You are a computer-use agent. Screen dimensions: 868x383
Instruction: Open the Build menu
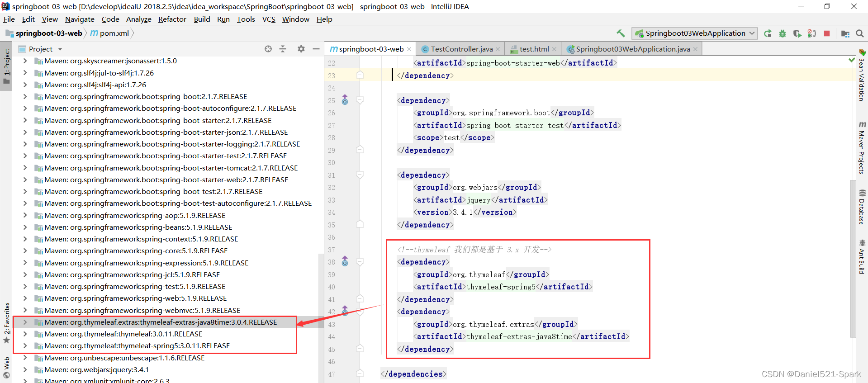tap(202, 19)
